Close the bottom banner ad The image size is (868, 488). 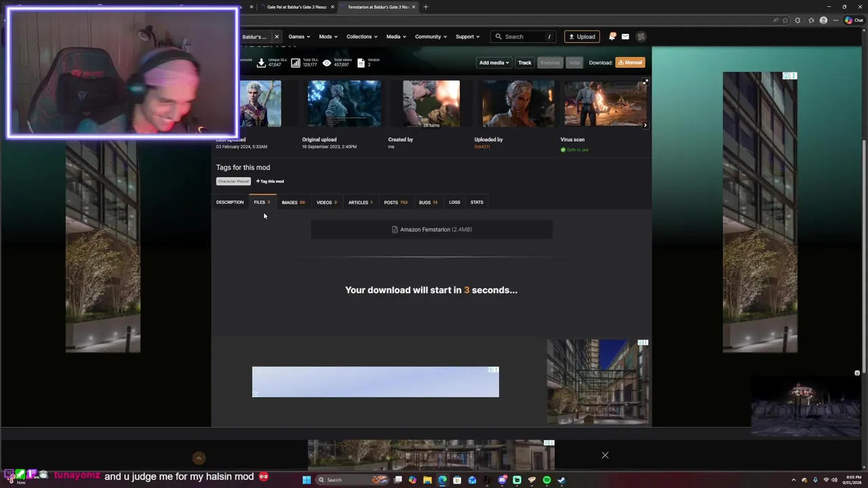(x=605, y=455)
